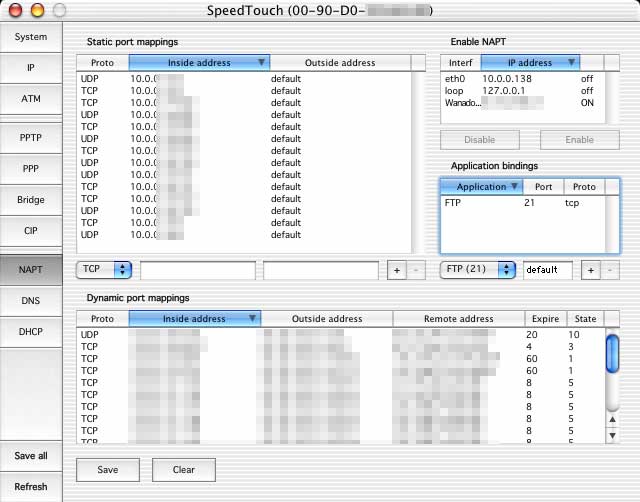Sort dynamic mappings by Proto column
The width and height of the screenshot is (640, 502).
pos(102,319)
